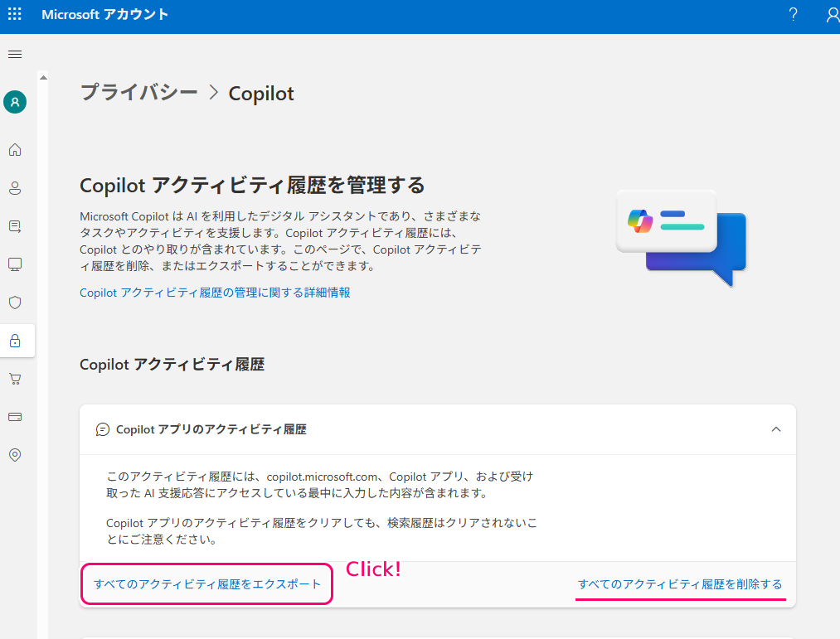
Task: Open the person info sidebar icon
Action: (15, 188)
